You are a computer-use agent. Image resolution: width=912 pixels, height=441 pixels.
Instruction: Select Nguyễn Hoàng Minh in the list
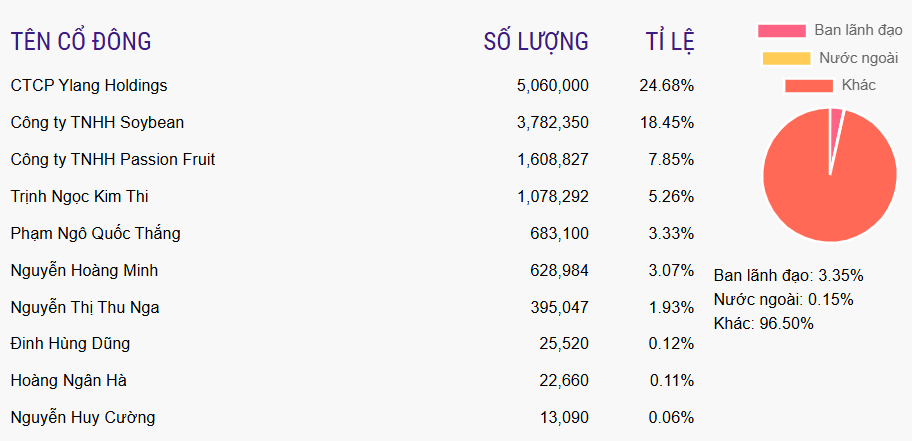pos(84,271)
